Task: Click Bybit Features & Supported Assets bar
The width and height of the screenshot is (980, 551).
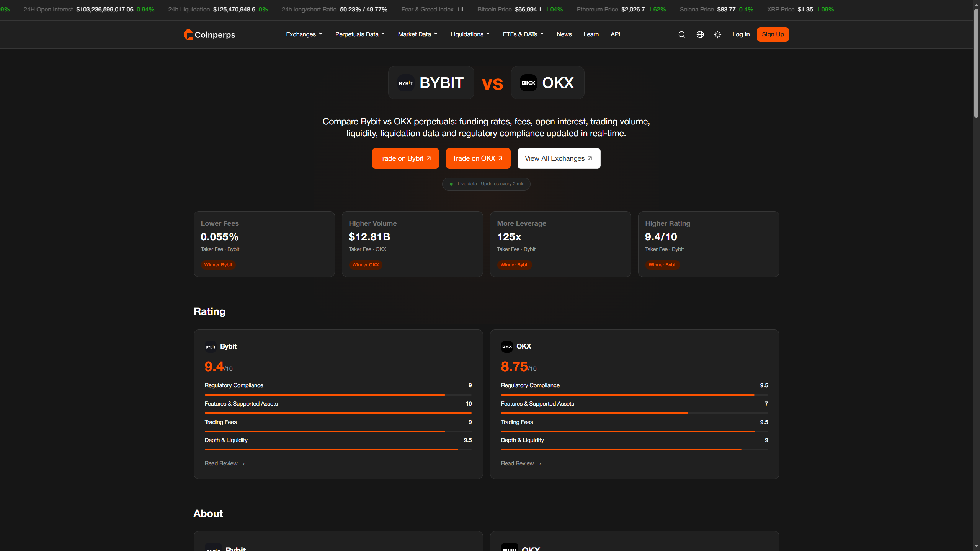Action: pyautogui.click(x=338, y=413)
